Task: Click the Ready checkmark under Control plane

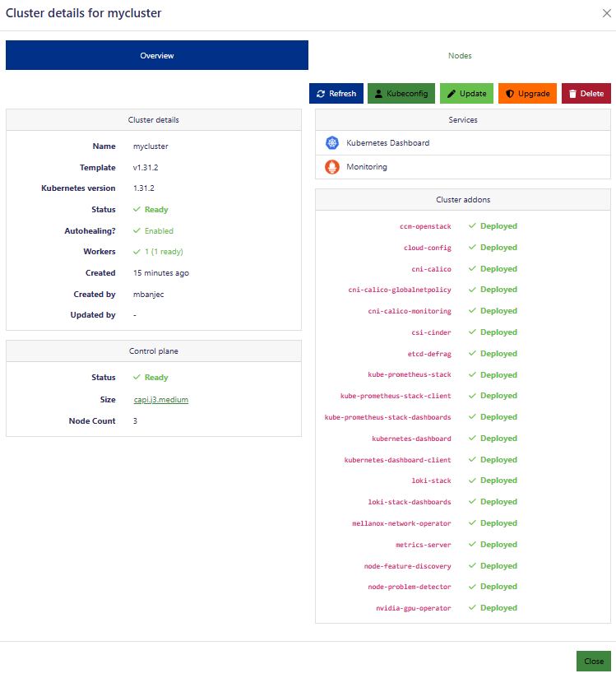Action: pos(137,378)
